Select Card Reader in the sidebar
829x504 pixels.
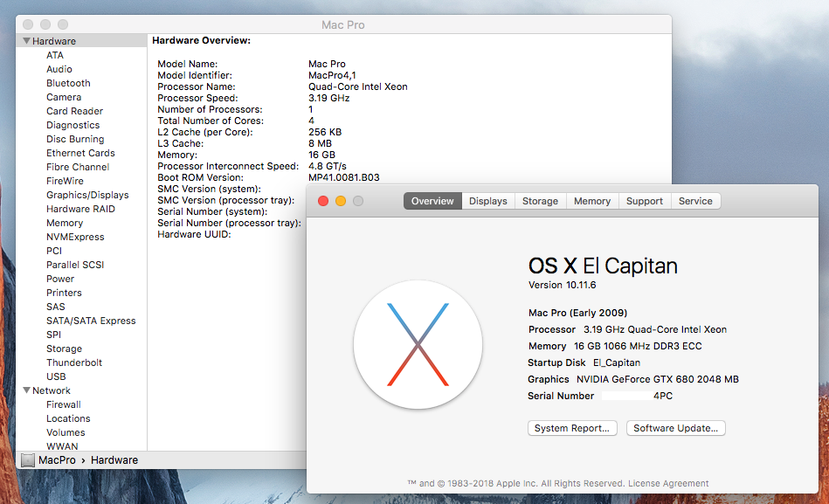(74, 111)
